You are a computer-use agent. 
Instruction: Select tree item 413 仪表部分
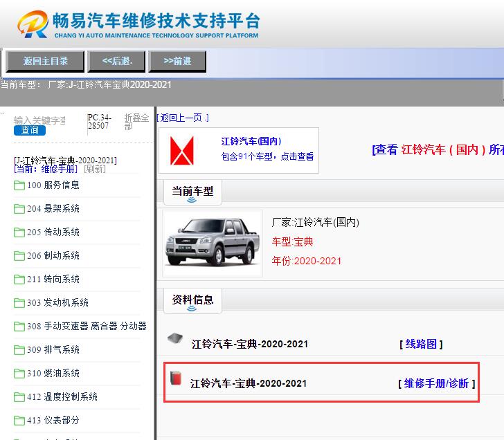coord(53,420)
